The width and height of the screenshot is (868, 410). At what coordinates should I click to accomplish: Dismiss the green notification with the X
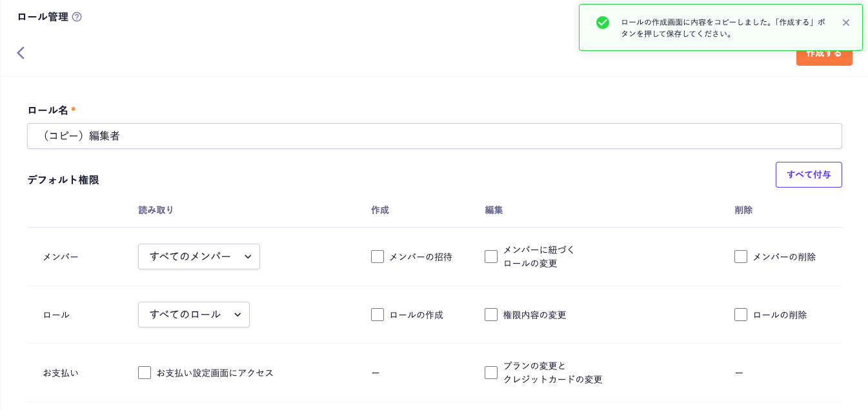click(x=845, y=23)
